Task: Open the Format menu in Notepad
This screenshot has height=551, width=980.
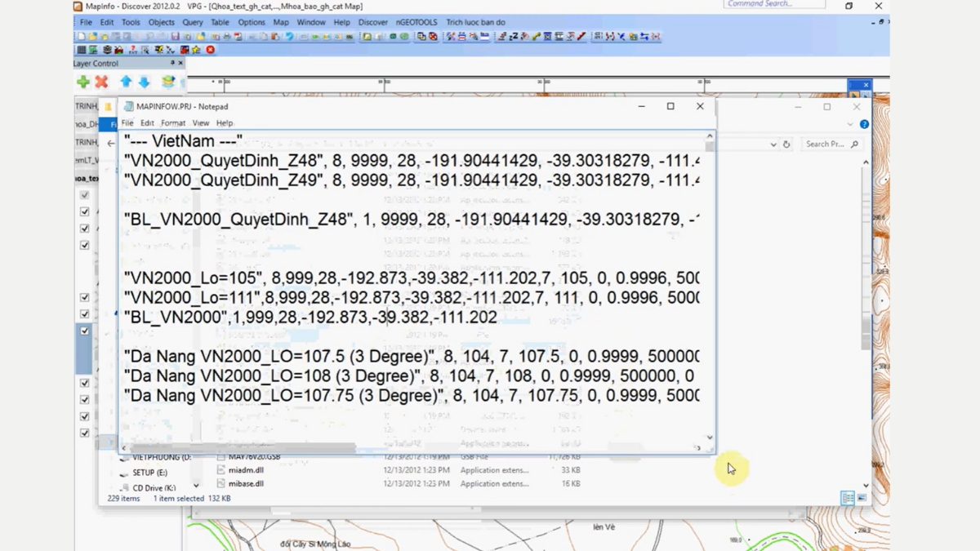Action: tap(172, 122)
